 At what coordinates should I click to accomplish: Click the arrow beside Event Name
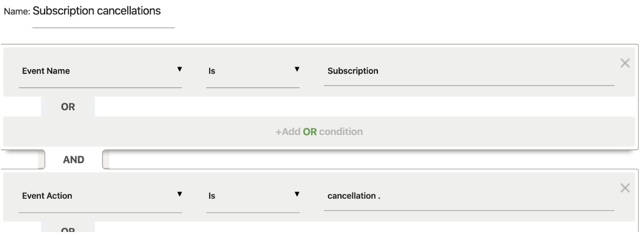tap(179, 69)
